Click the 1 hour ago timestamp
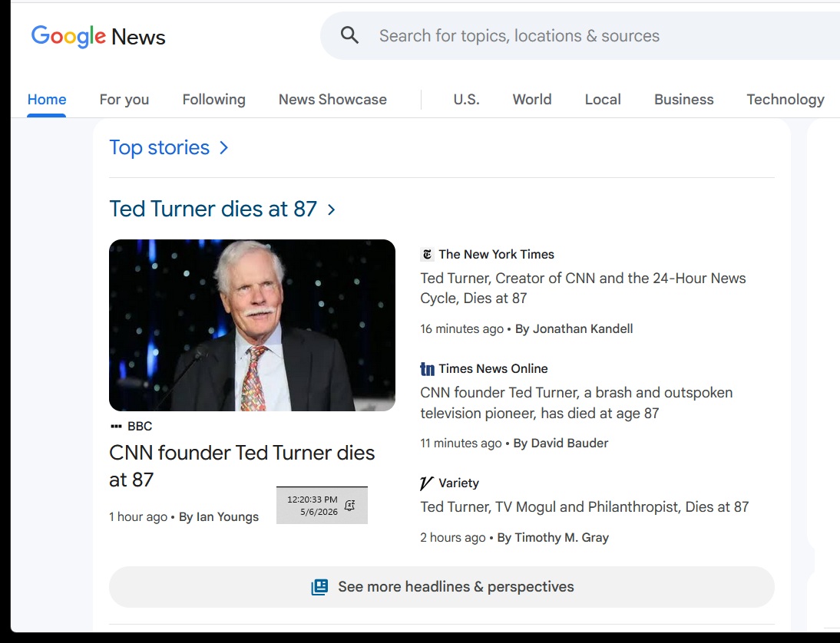The width and height of the screenshot is (840, 643). coord(138,516)
